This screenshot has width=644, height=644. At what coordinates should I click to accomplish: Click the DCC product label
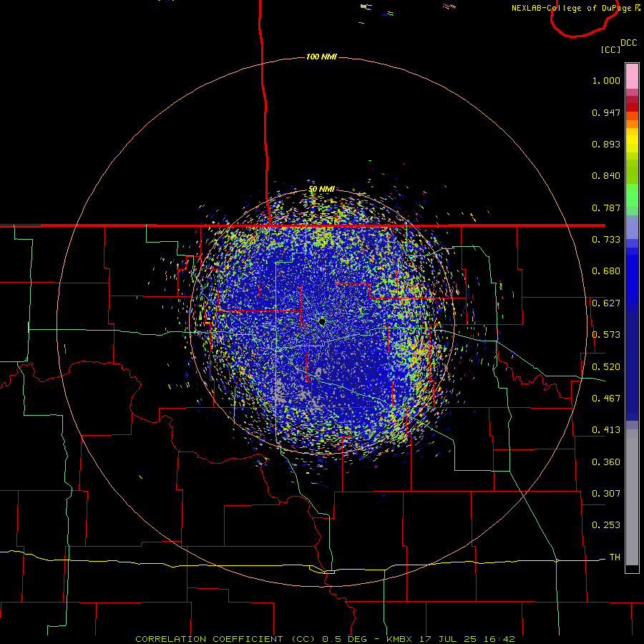(629, 43)
